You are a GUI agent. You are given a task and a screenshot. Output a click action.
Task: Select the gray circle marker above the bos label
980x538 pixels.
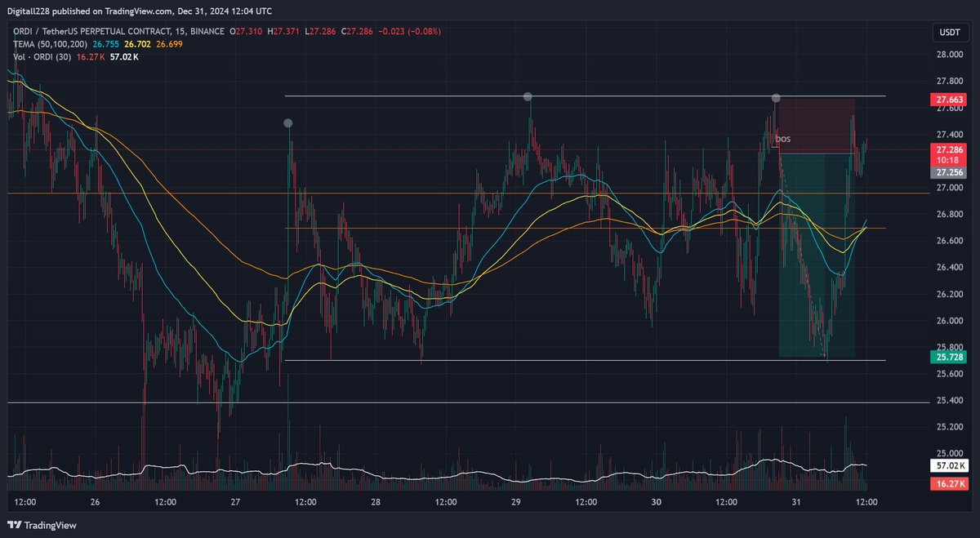[x=777, y=98]
